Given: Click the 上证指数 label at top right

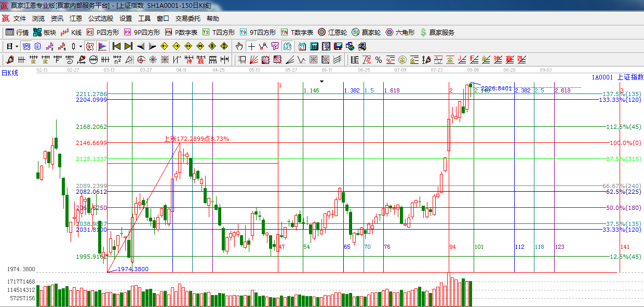Looking at the screenshot, I should click(x=629, y=77).
